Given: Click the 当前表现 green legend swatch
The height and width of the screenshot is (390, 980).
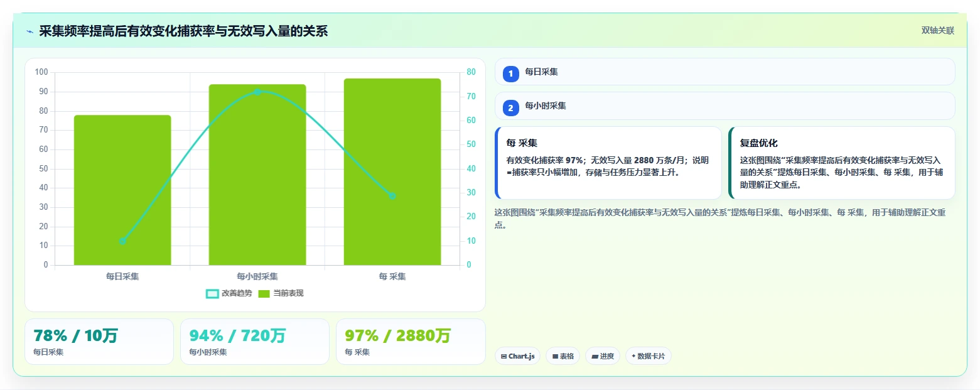Looking at the screenshot, I should (264, 293).
